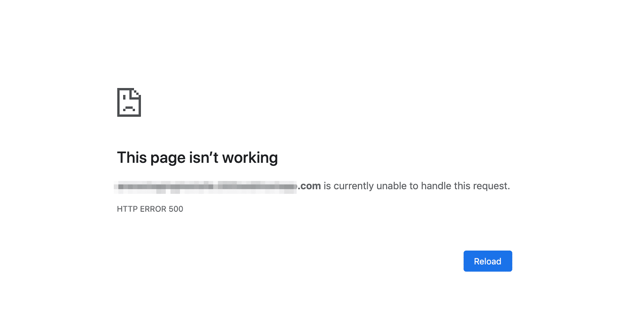Click the blurred website domain name
The height and width of the screenshot is (331, 644).
point(206,186)
